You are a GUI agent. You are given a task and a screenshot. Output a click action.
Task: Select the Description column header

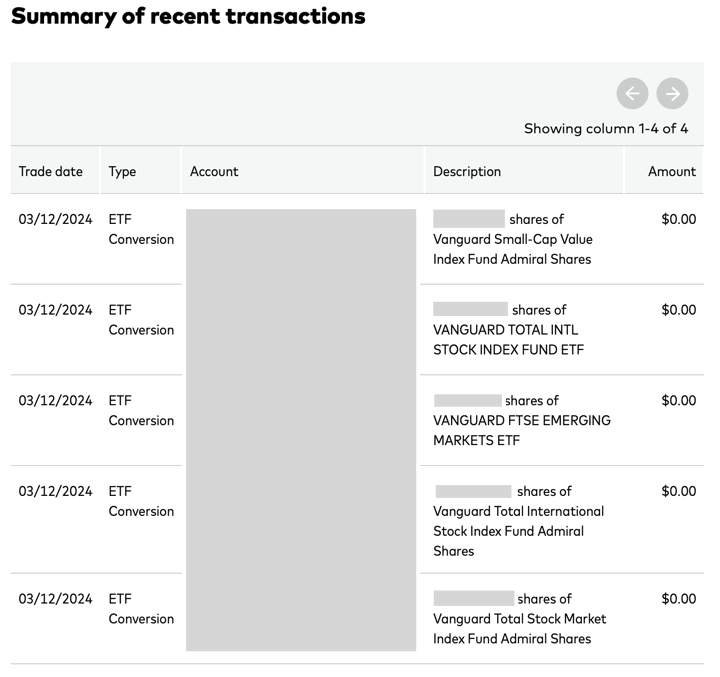tap(467, 171)
